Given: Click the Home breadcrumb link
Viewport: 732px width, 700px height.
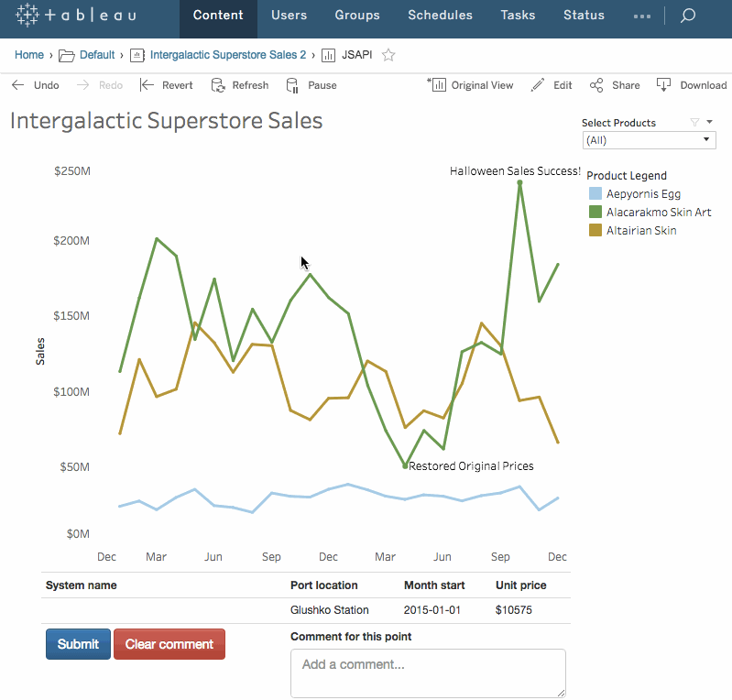Looking at the screenshot, I should 29,55.
